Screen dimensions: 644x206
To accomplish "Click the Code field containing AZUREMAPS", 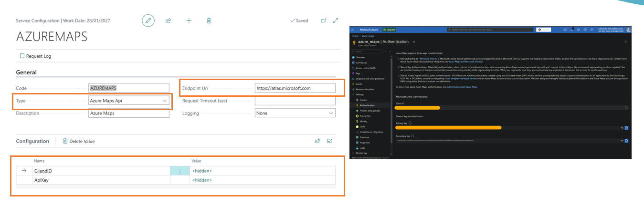I will [x=129, y=88].
